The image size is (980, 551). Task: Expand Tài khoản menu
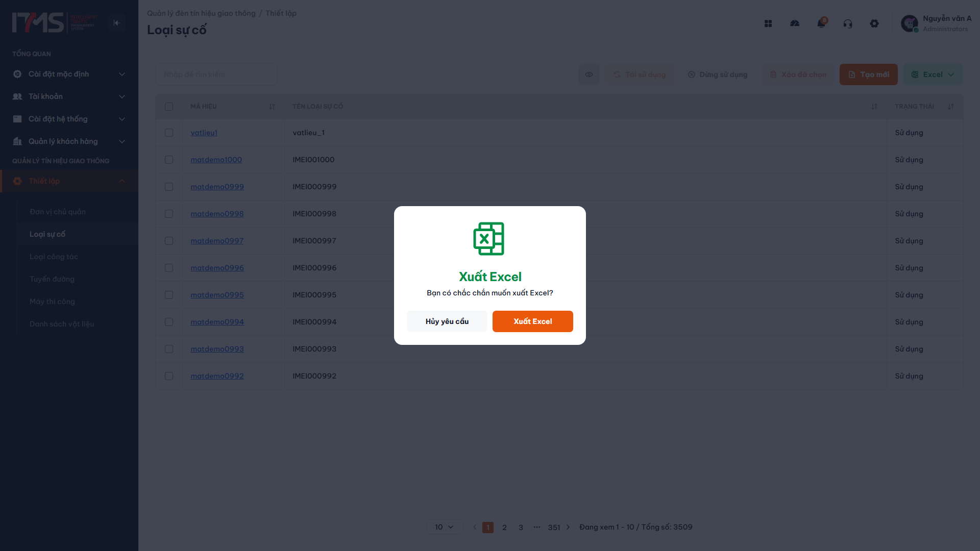(69, 96)
